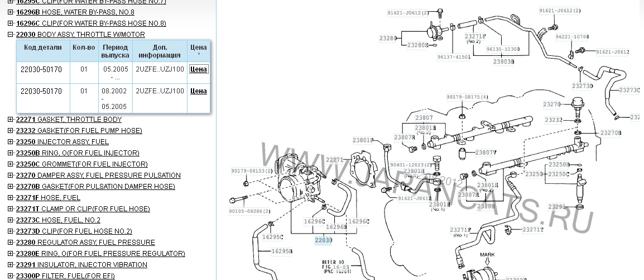
Task: Expand the 16296B Hose Water By-Pass node
Action: coord(11,12)
